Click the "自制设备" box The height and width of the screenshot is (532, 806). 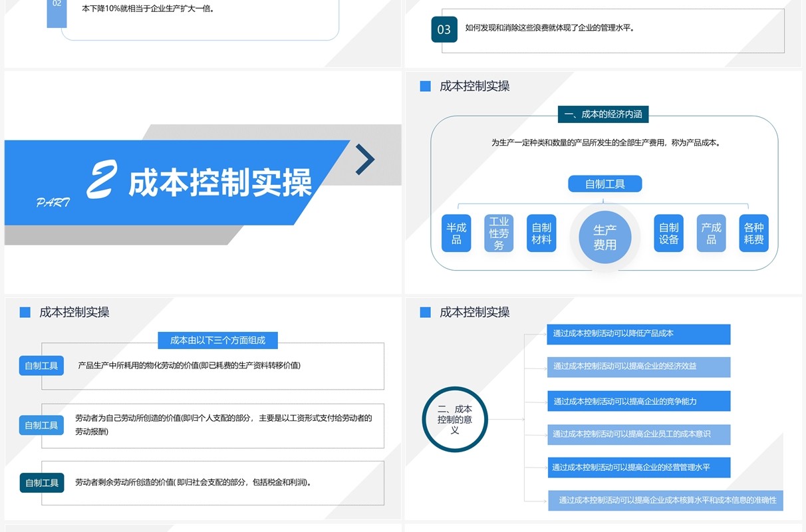coord(669,233)
